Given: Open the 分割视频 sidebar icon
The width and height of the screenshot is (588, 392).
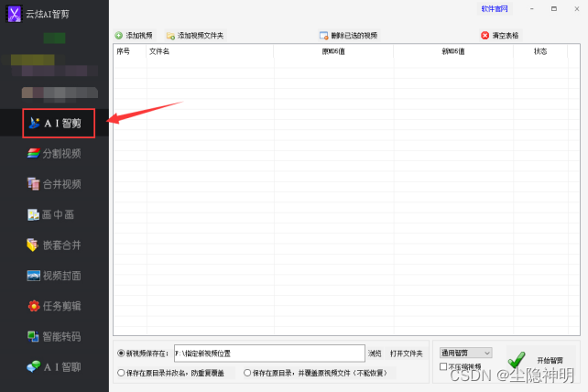Looking at the screenshot, I should pyautogui.click(x=33, y=153).
